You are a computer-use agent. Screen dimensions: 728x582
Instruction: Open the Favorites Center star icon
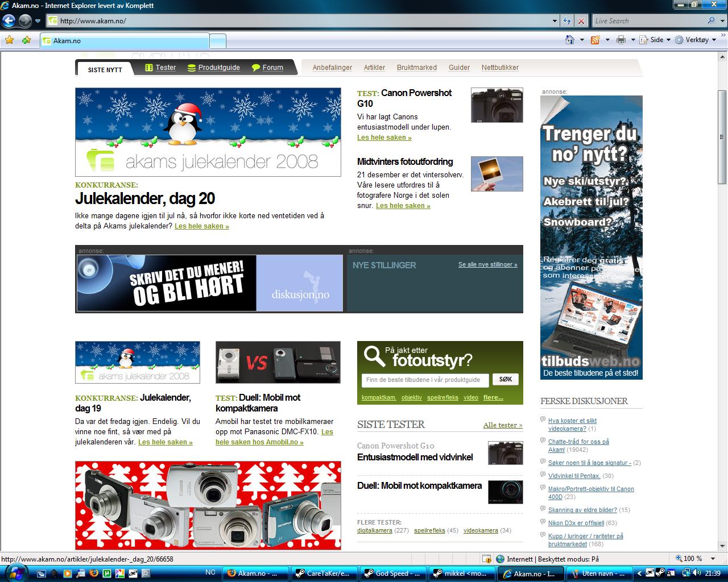9,40
